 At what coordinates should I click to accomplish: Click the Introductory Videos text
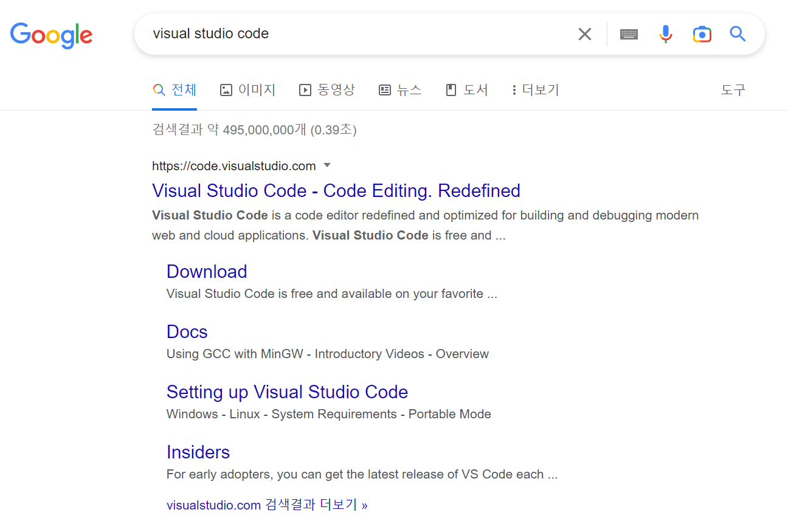[369, 354]
